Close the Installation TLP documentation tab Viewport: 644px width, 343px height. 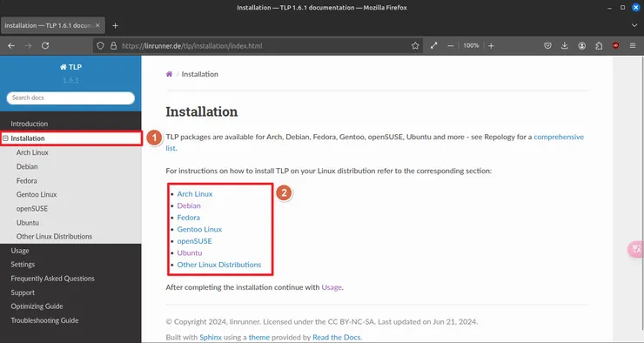click(97, 25)
